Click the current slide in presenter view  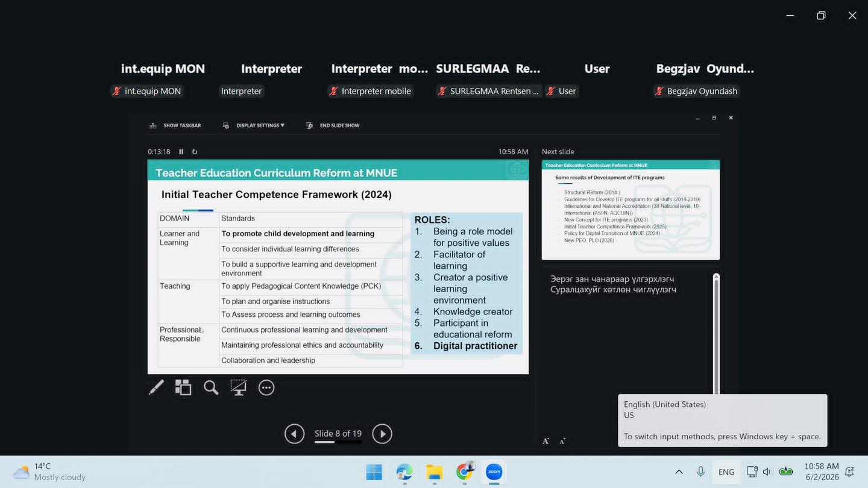click(x=338, y=267)
